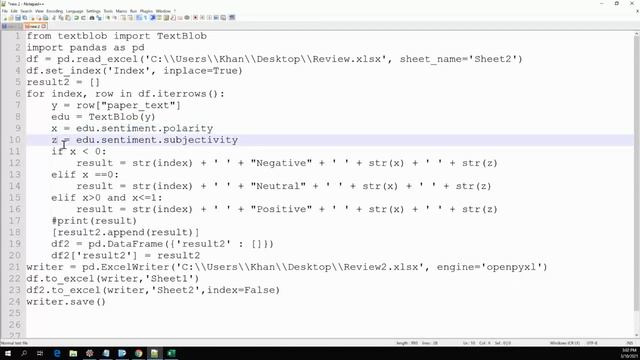Click on 'from textblob import TextBlob' line
The width and height of the screenshot is (640, 360).
117,36
